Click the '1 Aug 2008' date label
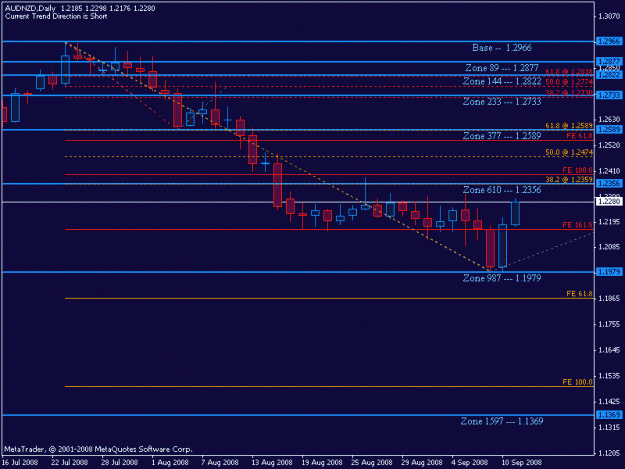Screen dimensions: 625x469 pos(170,462)
